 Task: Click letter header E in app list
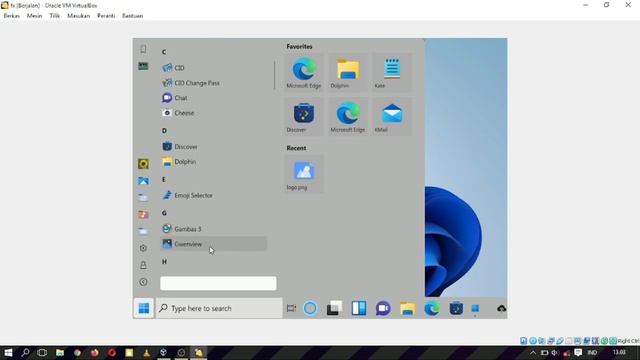(164, 180)
